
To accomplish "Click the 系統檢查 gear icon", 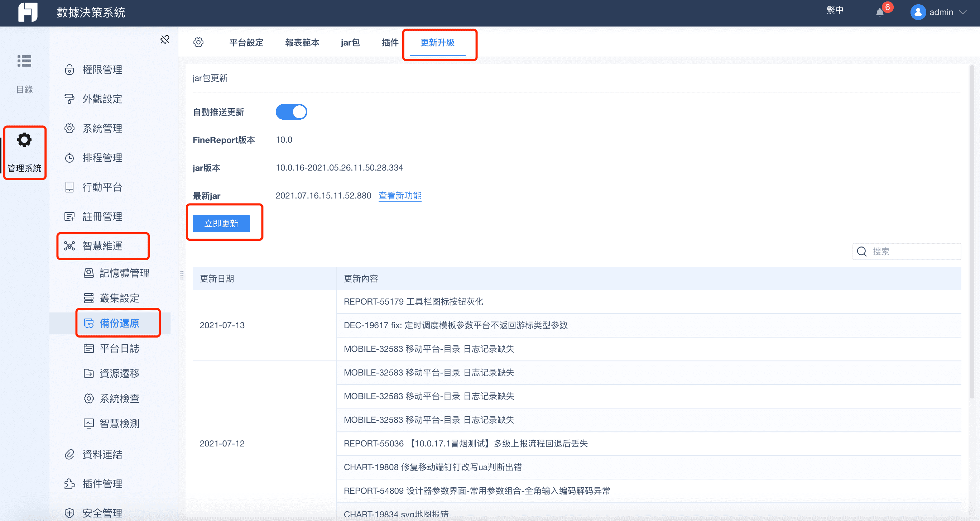I will (88, 398).
